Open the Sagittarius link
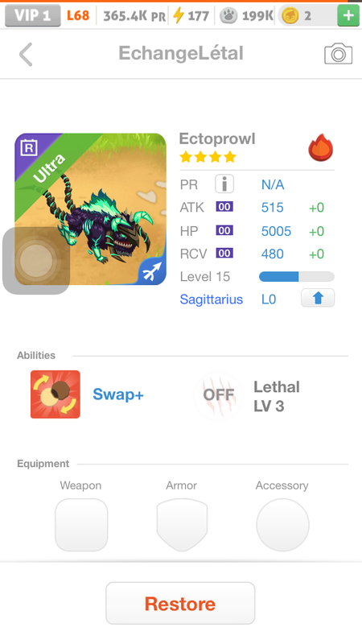This screenshot has height=644, width=362. pos(211,299)
